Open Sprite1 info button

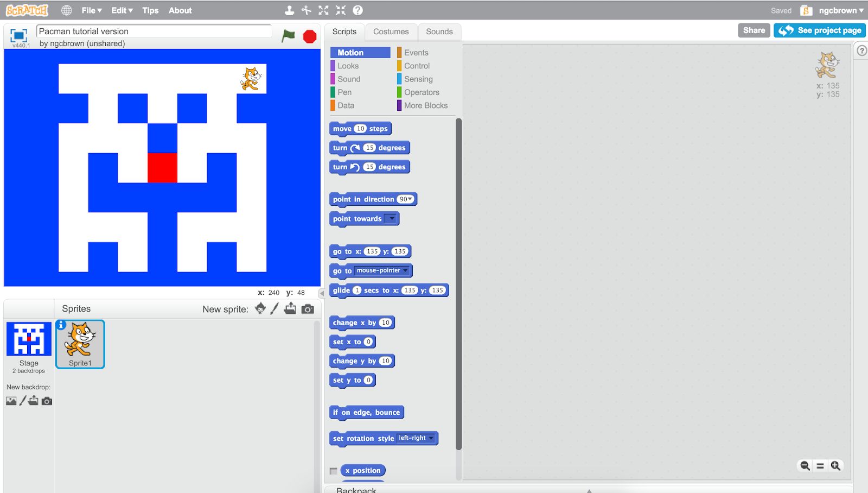61,325
